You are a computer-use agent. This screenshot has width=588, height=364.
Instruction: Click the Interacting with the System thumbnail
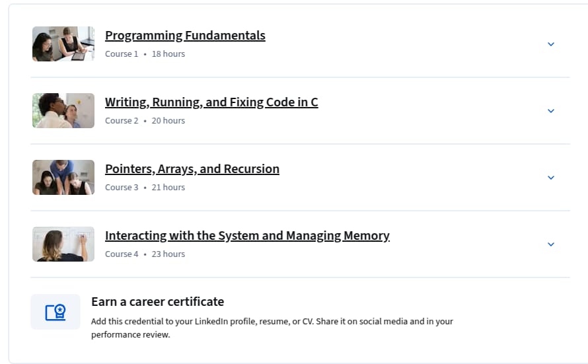(x=63, y=244)
